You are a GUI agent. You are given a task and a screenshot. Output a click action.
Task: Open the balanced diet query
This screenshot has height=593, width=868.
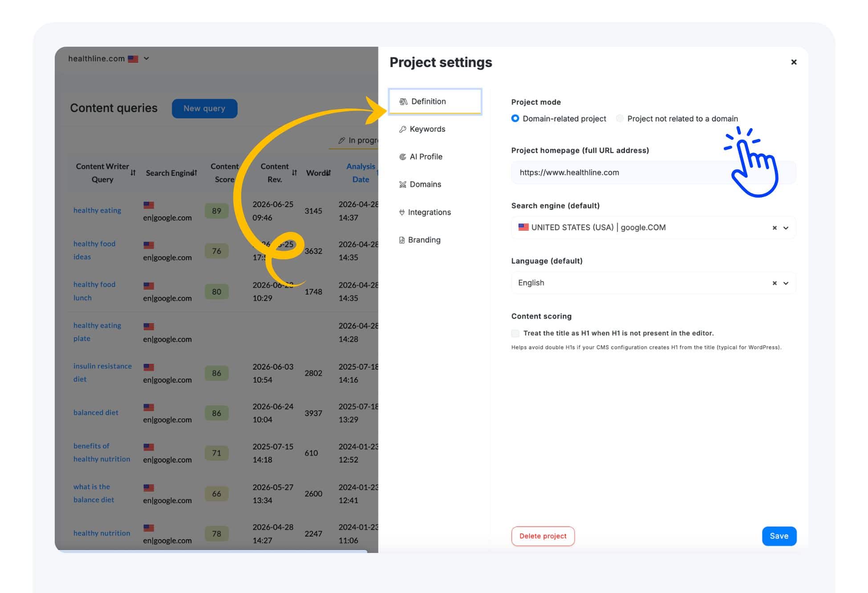96,412
